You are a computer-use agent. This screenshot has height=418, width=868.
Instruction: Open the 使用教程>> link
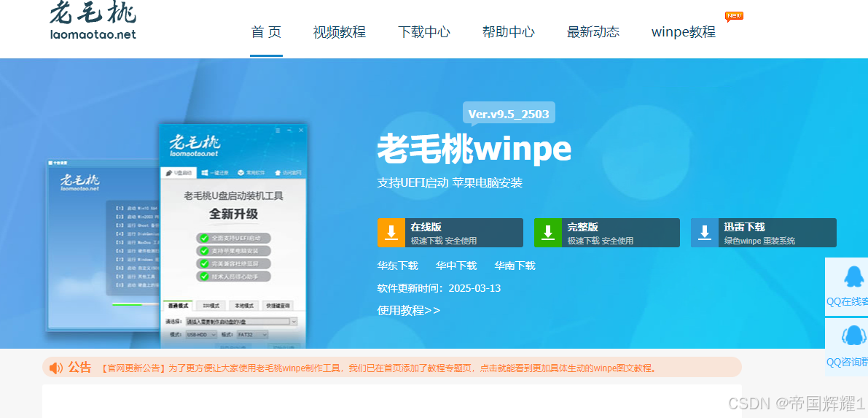(x=409, y=311)
